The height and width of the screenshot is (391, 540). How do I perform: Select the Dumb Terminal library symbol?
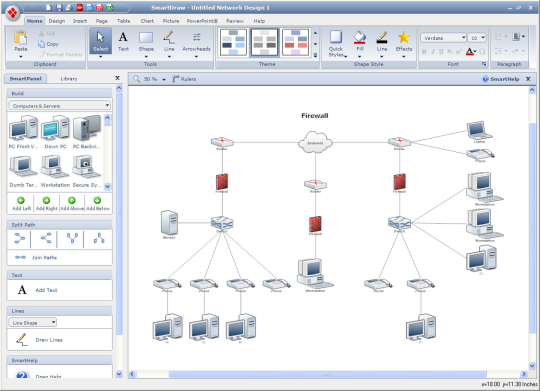[x=23, y=167]
